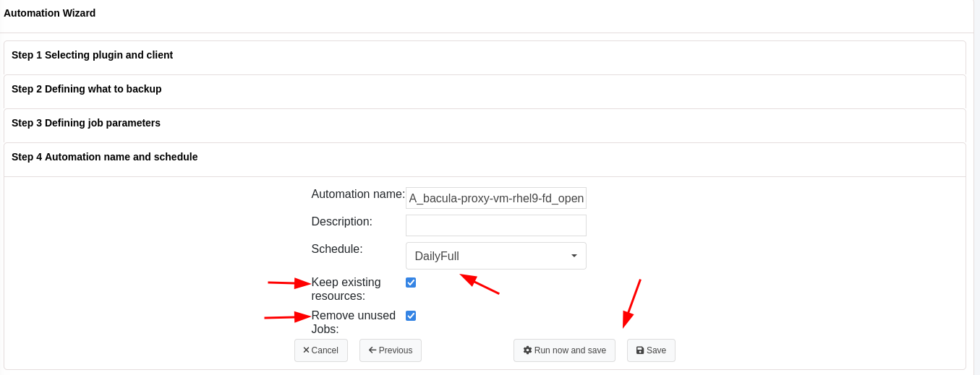Click the 'Remove unused Jobs:' label

[353, 322]
